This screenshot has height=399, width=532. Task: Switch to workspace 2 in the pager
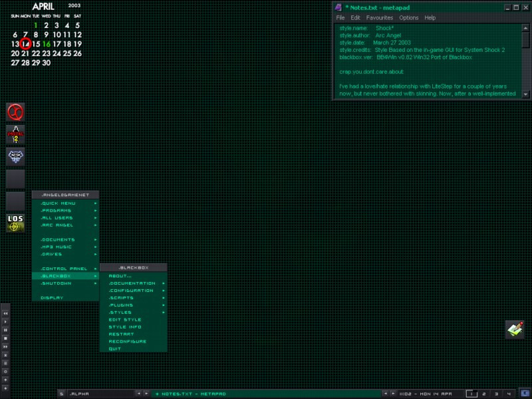click(484, 394)
